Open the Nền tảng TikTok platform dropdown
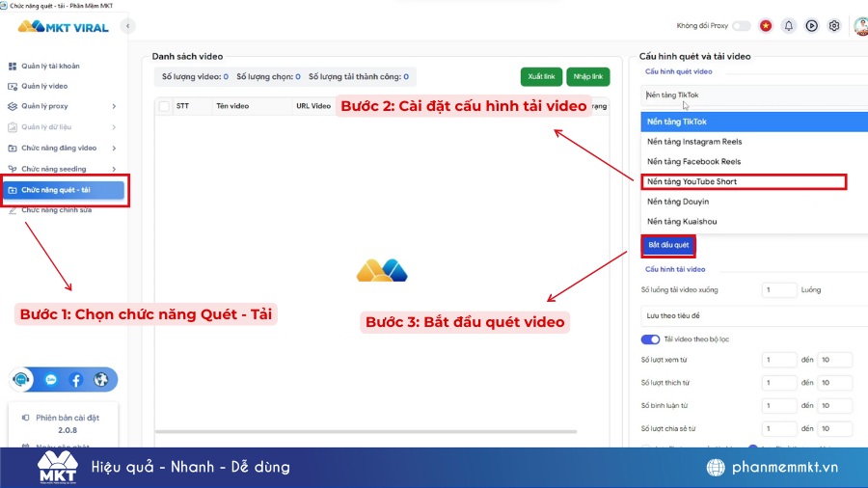Image resolution: width=868 pixels, height=488 pixels. pyautogui.click(x=754, y=95)
